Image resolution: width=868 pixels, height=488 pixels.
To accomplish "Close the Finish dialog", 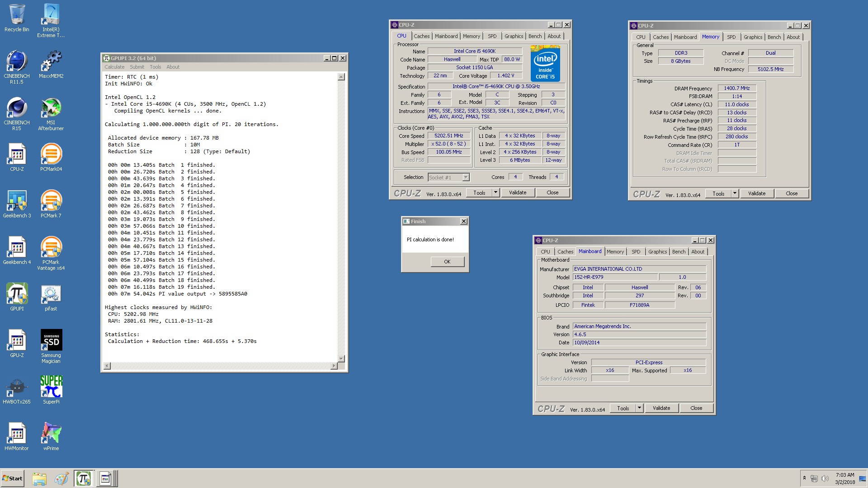I will click(463, 221).
